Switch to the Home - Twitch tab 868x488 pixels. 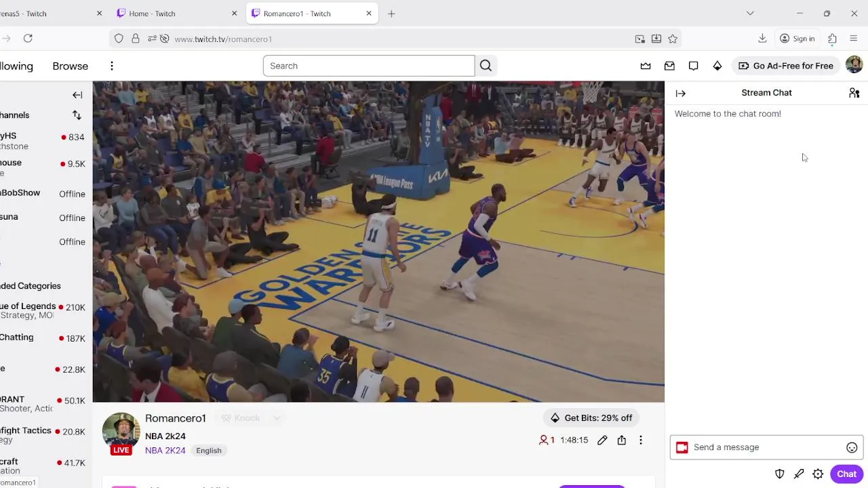click(176, 14)
